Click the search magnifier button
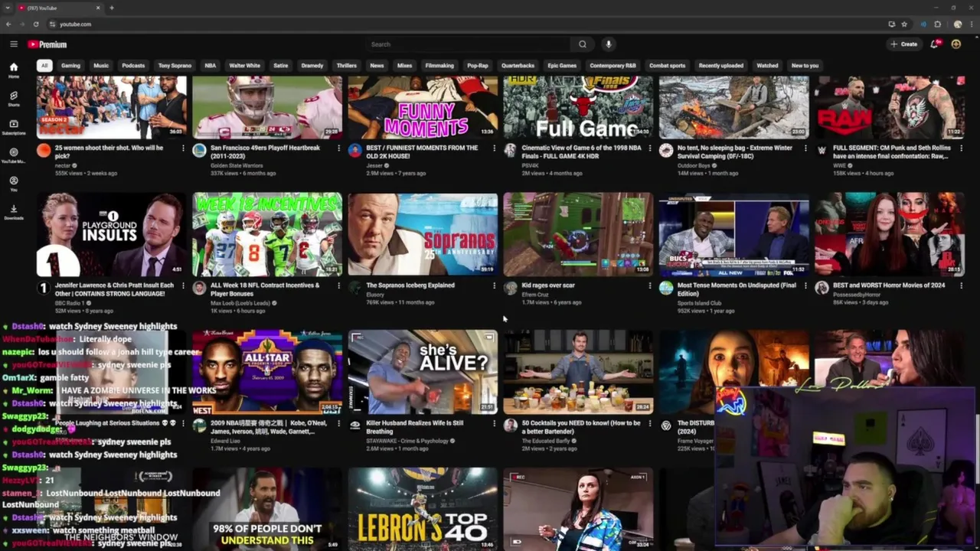The height and width of the screenshot is (551, 980). coord(583,44)
